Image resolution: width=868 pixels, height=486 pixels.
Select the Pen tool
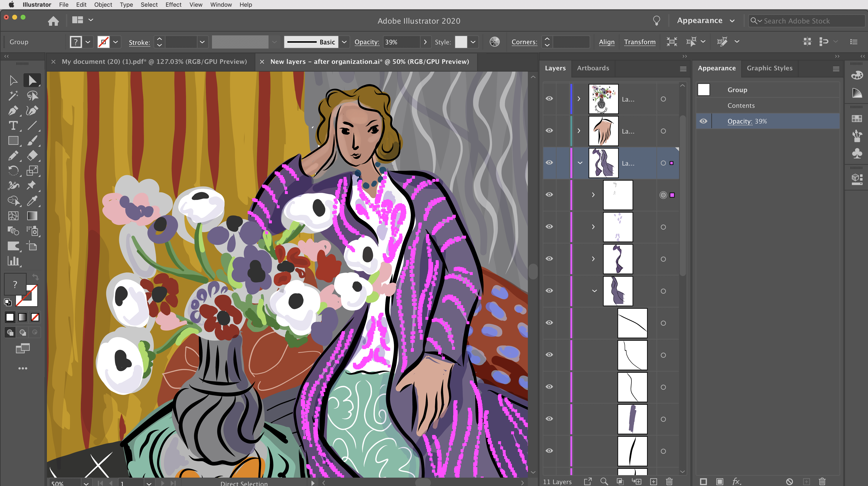13,111
